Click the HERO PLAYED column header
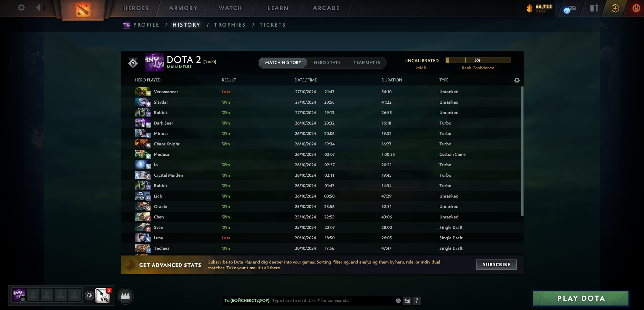 (x=148, y=80)
